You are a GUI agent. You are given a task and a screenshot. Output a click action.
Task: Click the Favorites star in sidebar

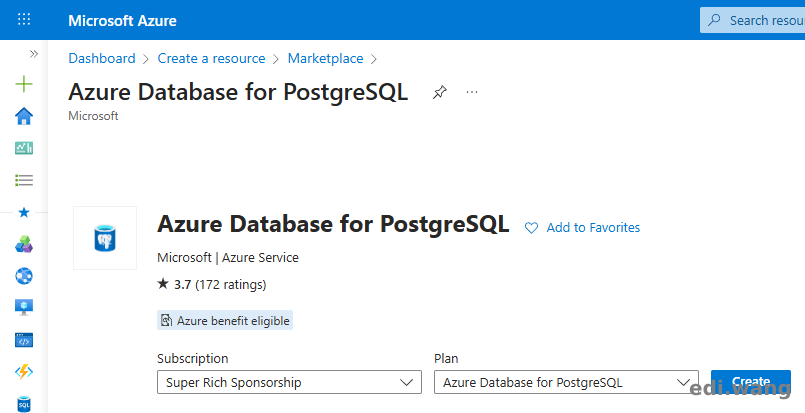click(24, 212)
